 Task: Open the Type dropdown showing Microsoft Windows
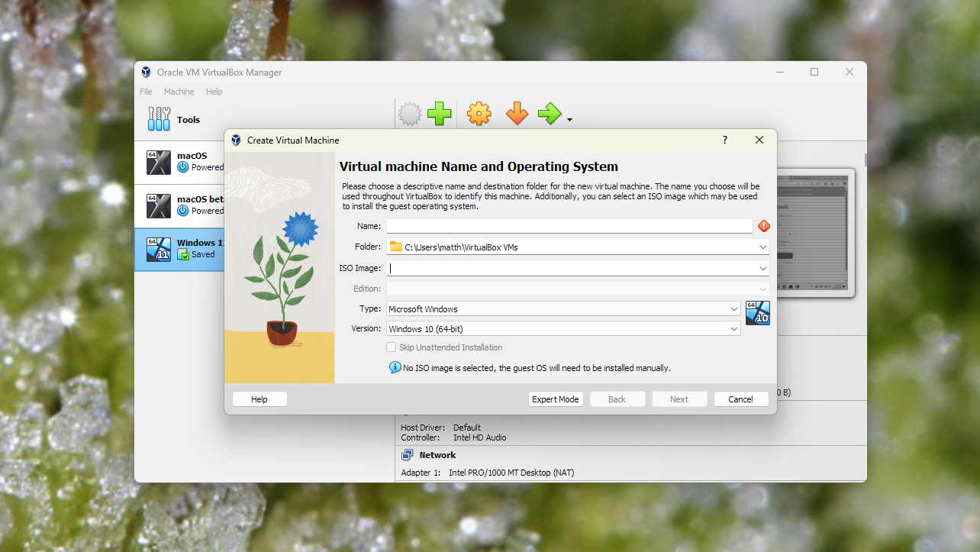coord(563,309)
